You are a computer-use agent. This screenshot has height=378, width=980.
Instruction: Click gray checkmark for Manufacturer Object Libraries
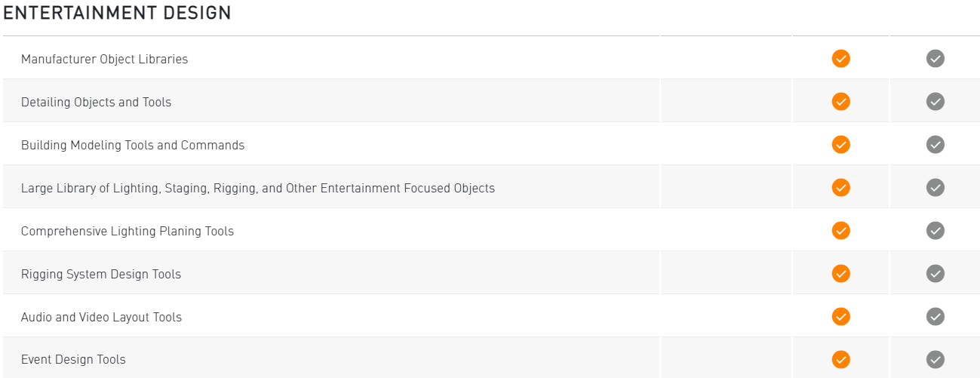(x=935, y=58)
